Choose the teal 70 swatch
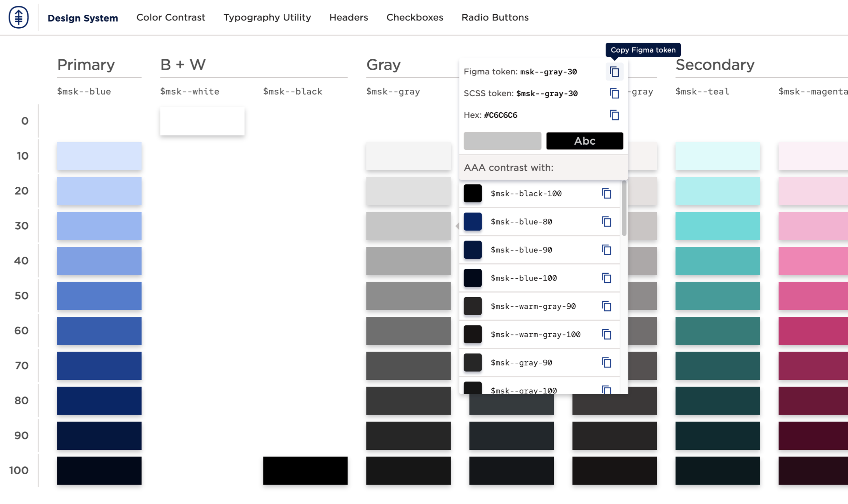 [718, 366]
